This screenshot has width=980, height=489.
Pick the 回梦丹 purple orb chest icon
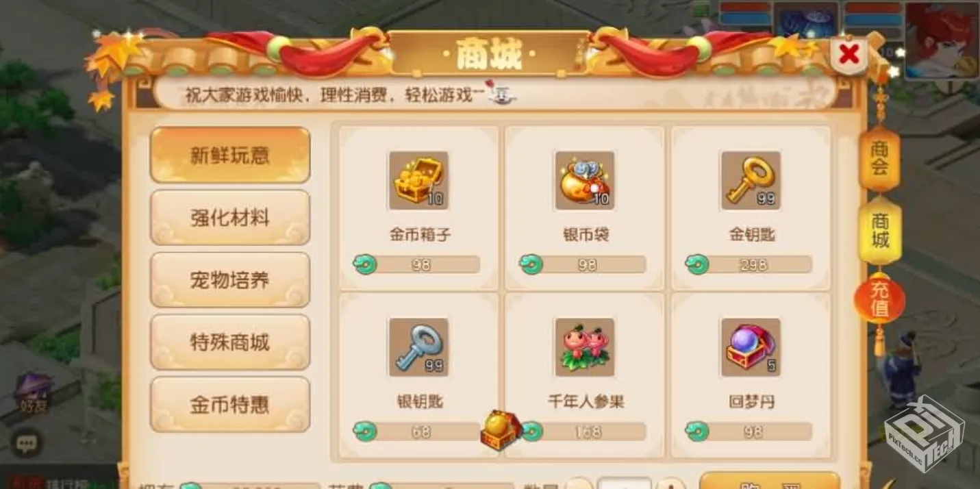(x=751, y=347)
